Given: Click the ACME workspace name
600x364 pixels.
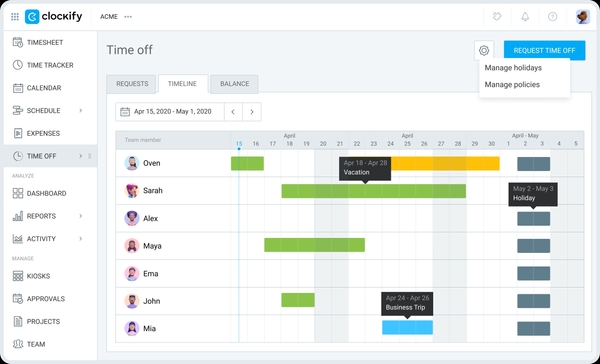Looking at the screenshot, I should point(109,17).
